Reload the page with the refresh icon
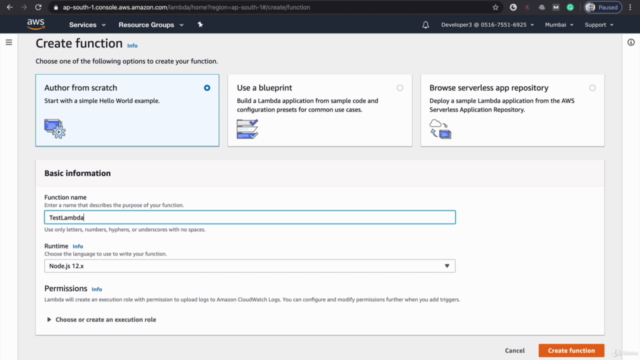 [x=38, y=7]
